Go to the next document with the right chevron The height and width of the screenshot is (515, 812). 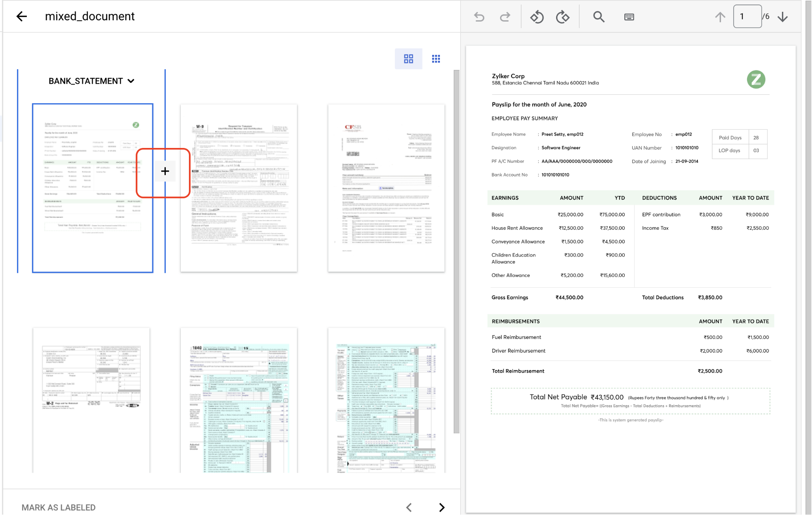(x=442, y=507)
